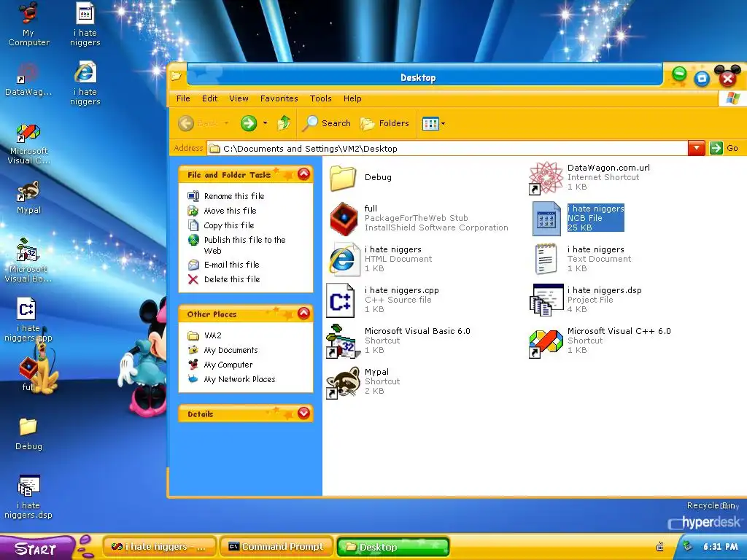
Task: Open the Tools menu
Action: tap(321, 98)
